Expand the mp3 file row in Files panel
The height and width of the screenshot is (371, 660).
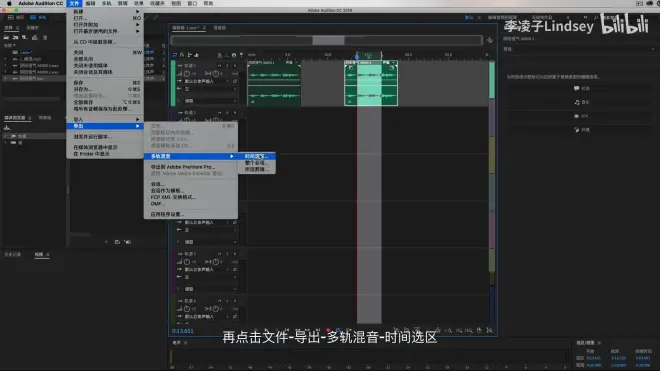coord(5,59)
